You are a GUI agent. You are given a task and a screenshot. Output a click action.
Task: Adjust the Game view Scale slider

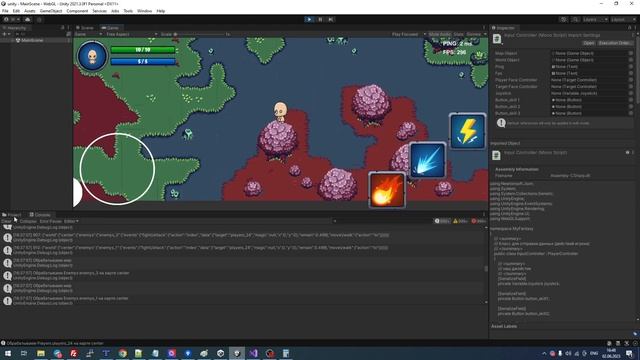pos(200,34)
